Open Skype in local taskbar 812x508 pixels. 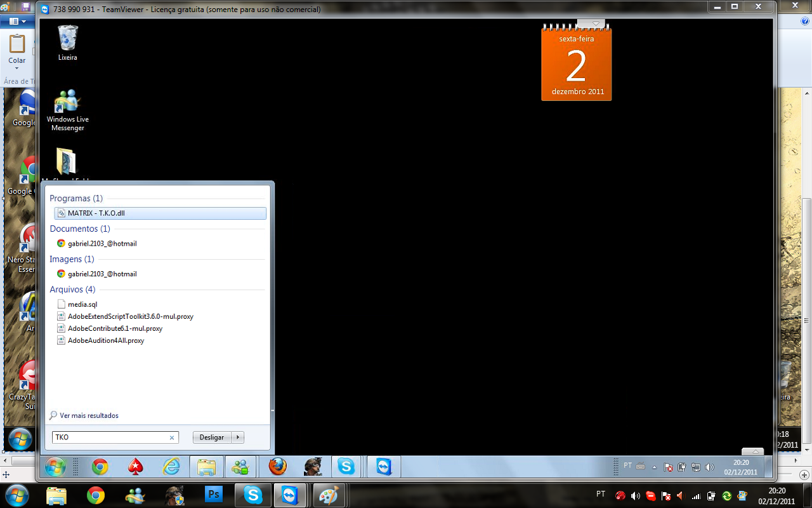[252, 495]
